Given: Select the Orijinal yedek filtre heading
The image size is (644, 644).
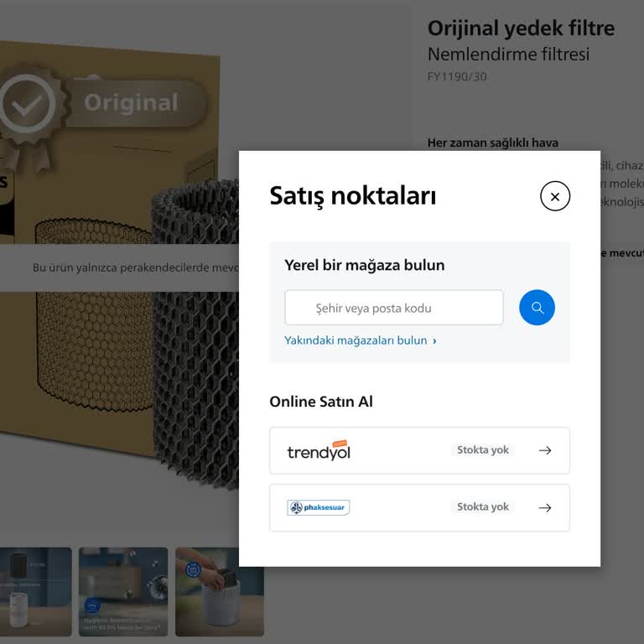Looking at the screenshot, I should click(x=521, y=29).
